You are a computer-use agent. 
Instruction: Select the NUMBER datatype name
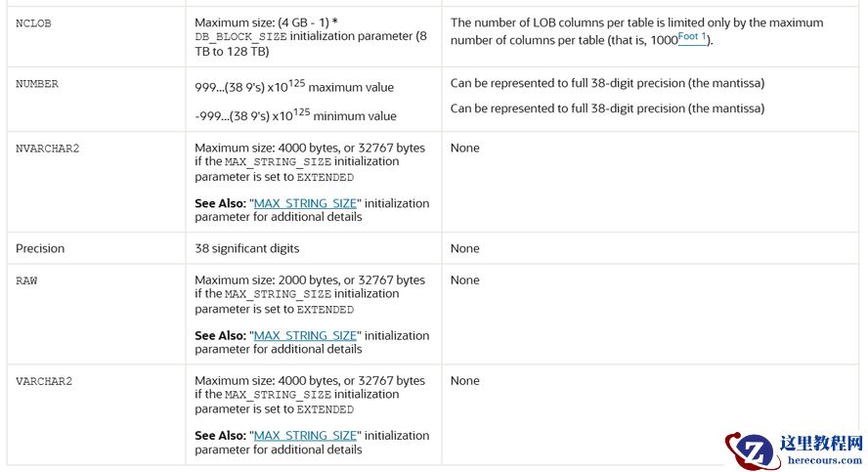click(37, 84)
